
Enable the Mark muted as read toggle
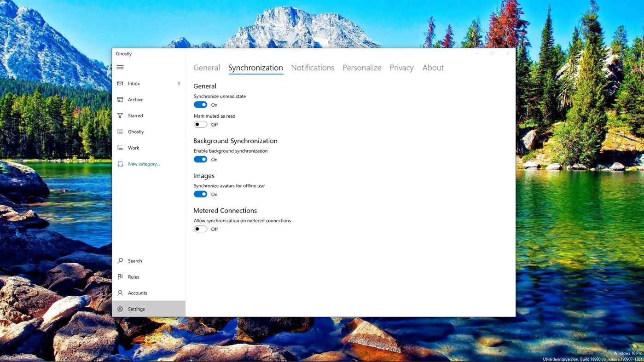200,125
